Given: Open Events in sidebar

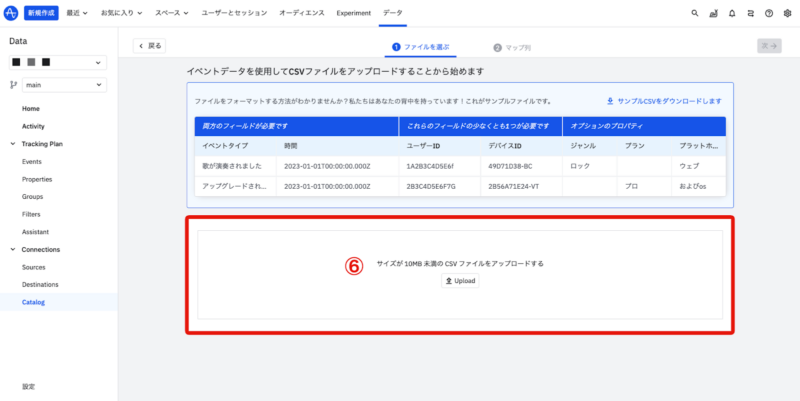Looking at the screenshot, I should pos(32,162).
